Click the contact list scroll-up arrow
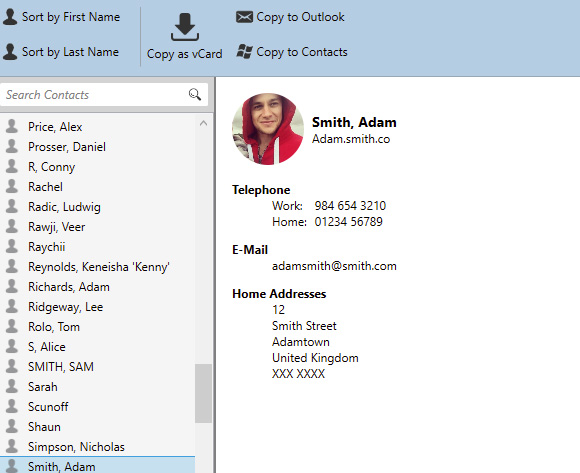This screenshot has height=473, width=580. (203, 123)
